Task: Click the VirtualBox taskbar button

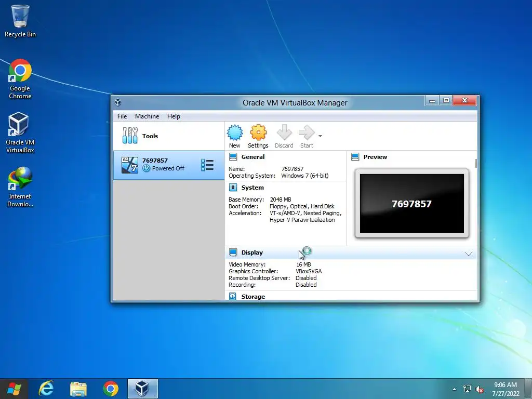Action: point(142,389)
